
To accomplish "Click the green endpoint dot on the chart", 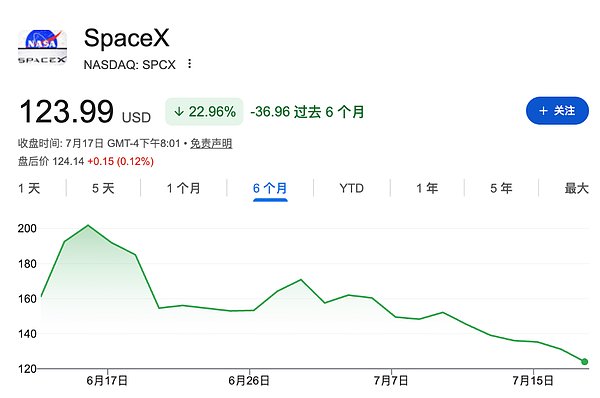I will pyautogui.click(x=584, y=361).
